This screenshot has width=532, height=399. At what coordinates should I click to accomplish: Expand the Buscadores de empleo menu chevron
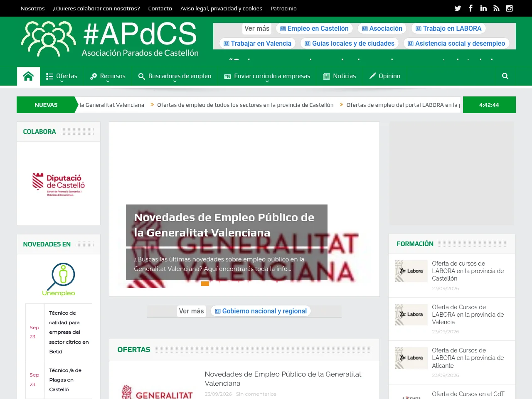[175, 81]
